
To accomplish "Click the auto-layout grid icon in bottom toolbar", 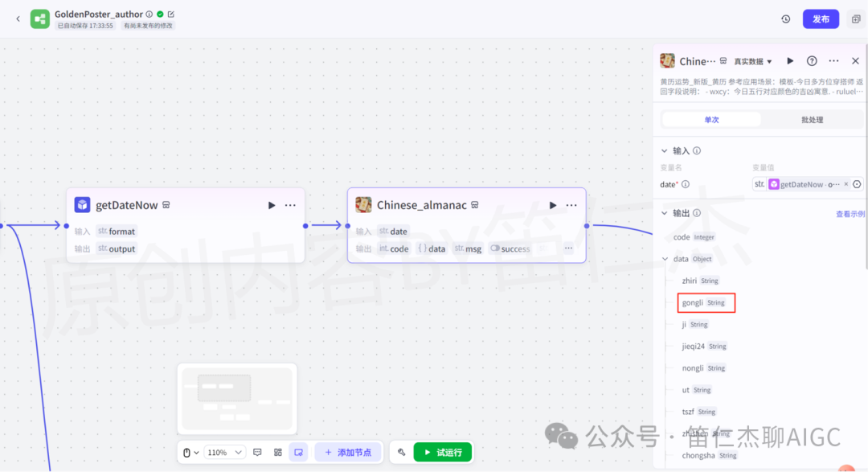I will point(278,453).
